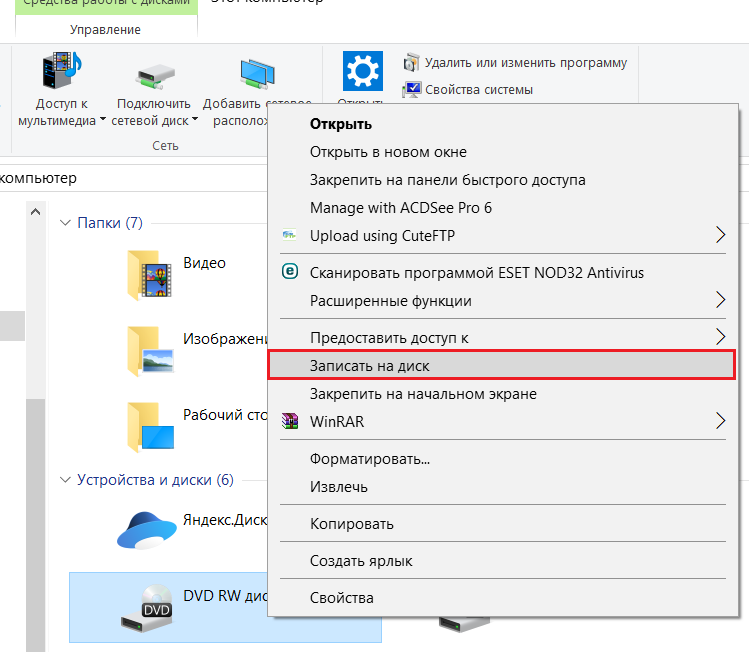
Task: Collapse the Устройства и диски (6) group
Action: pos(65,480)
